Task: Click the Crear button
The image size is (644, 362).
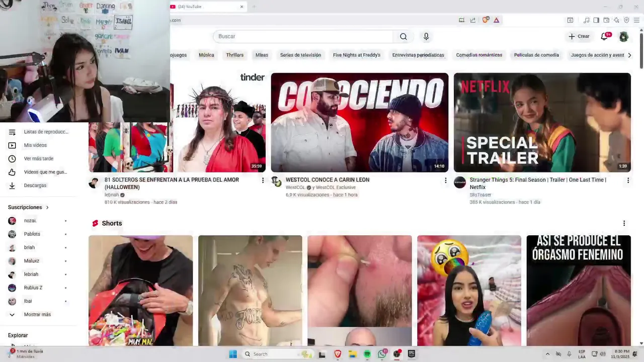Action: [x=579, y=36]
